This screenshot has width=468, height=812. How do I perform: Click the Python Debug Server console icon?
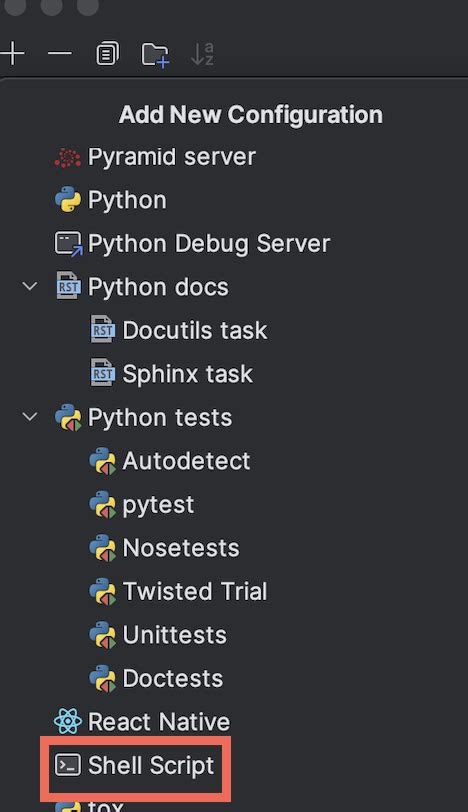click(68, 244)
